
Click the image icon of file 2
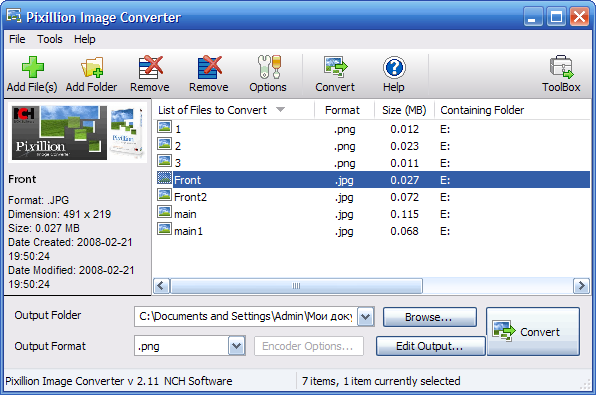[165, 144]
